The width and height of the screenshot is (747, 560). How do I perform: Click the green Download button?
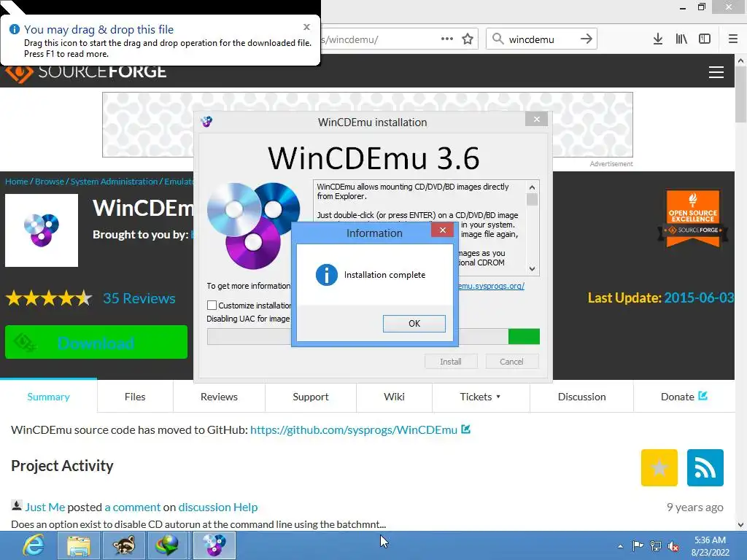click(x=96, y=342)
